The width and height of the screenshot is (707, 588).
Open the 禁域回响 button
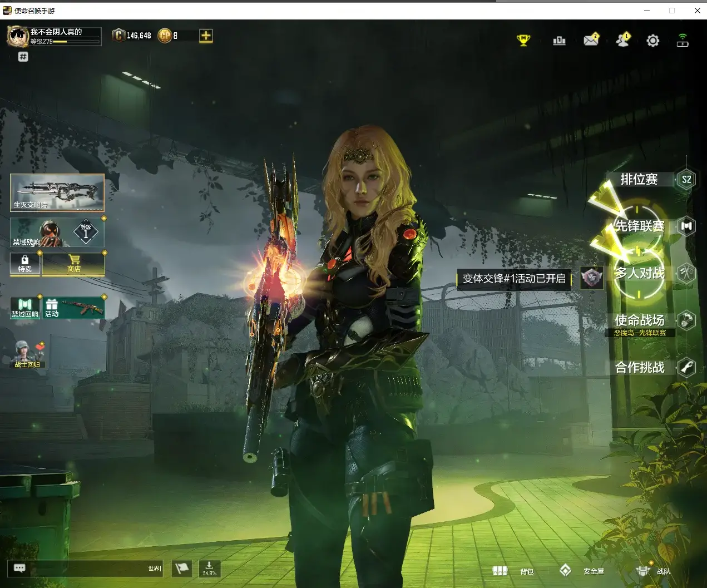tap(25, 308)
